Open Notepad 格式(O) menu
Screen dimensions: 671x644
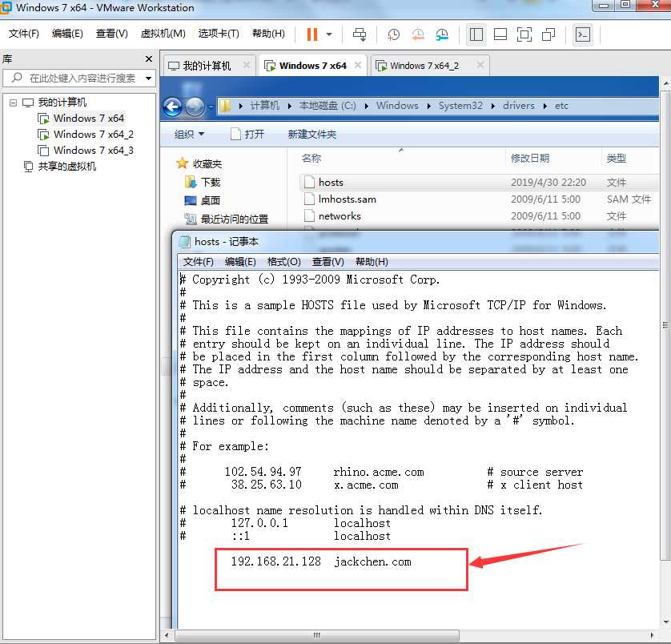point(283,262)
